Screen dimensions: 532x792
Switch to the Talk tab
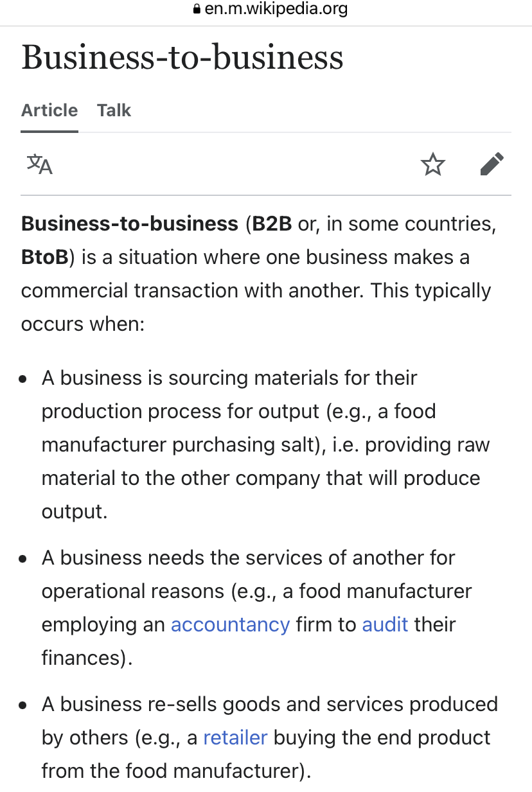click(x=114, y=110)
